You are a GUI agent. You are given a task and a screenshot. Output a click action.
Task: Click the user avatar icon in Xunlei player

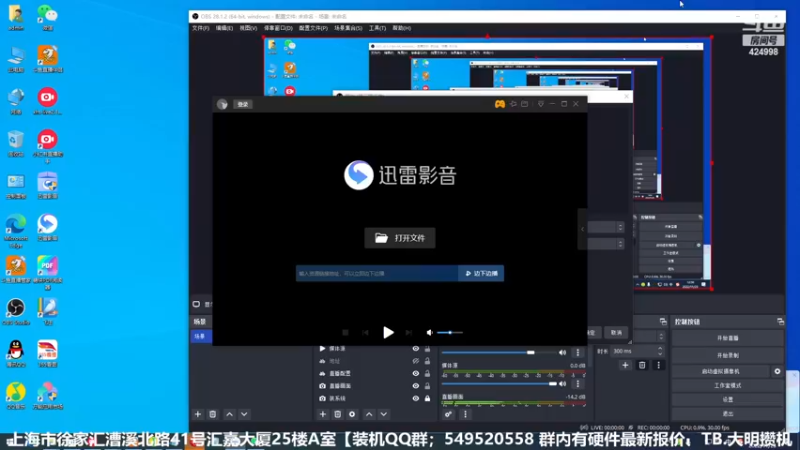pos(222,104)
